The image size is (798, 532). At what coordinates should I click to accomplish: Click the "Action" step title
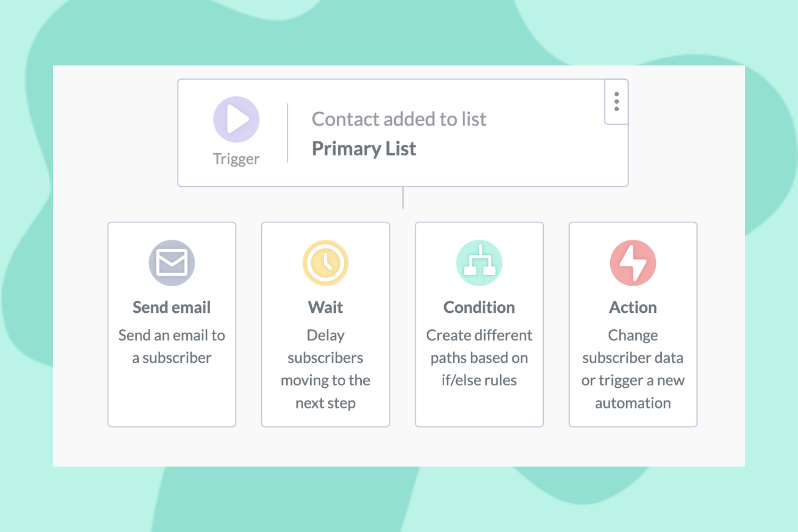pyautogui.click(x=633, y=307)
